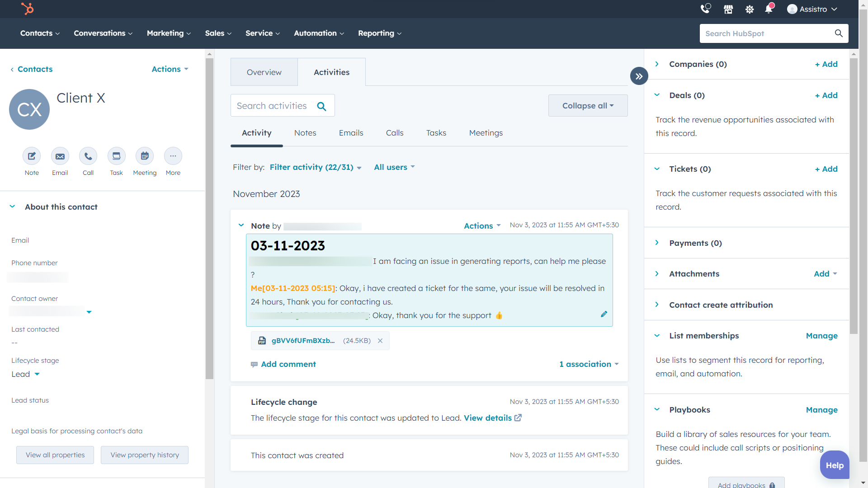Select the Note creation icon
868x488 pixels.
[31, 156]
